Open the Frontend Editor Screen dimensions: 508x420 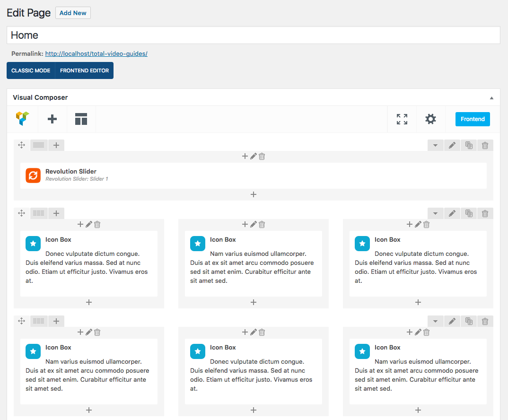pyautogui.click(x=84, y=70)
